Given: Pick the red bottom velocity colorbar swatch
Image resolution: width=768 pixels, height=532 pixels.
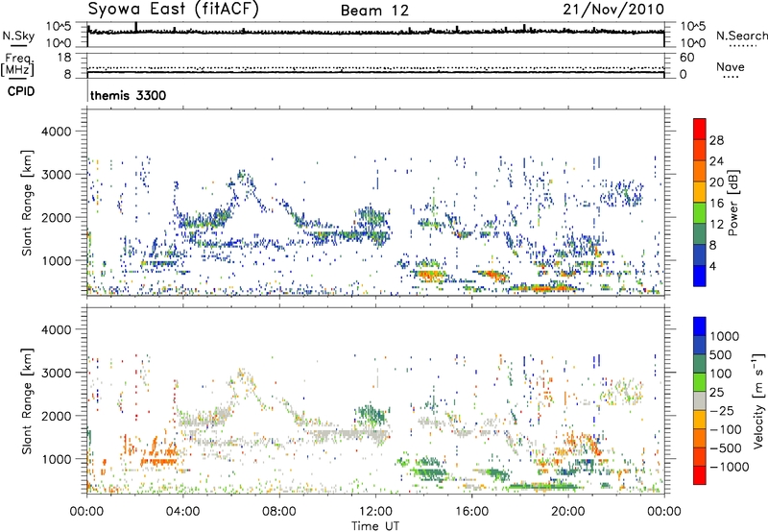Looking at the screenshot, I should tap(700, 475).
